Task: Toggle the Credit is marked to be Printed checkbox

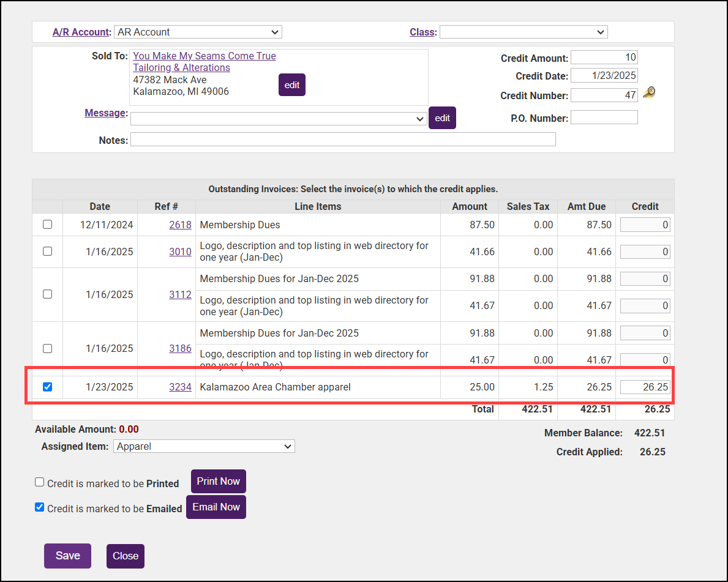Action: pyautogui.click(x=40, y=482)
